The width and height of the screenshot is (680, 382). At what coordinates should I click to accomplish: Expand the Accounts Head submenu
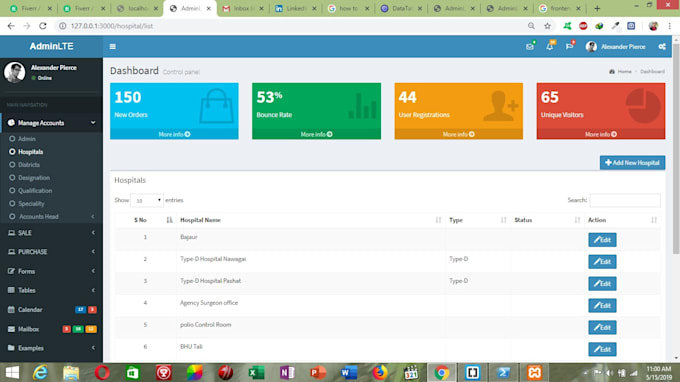coord(51,216)
